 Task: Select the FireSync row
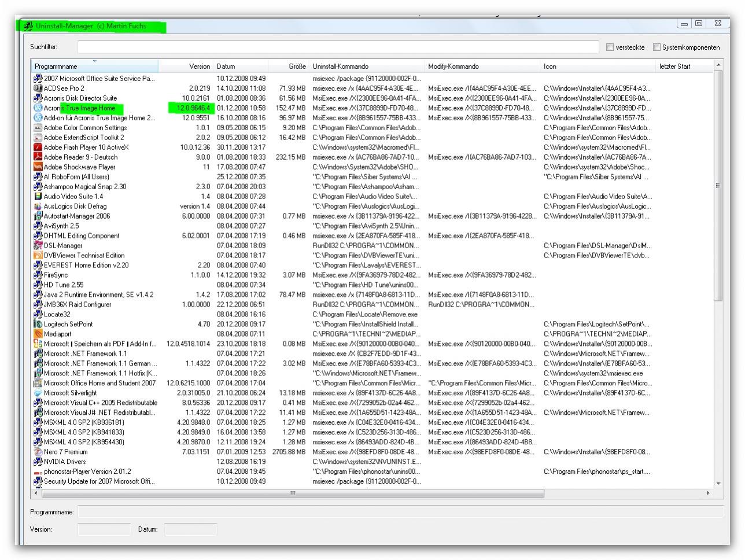coord(372,275)
